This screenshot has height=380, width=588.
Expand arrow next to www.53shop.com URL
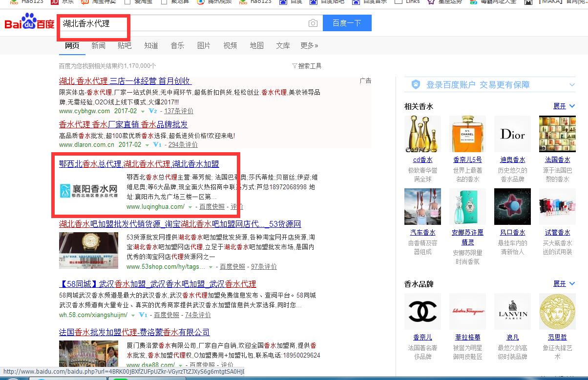(x=211, y=267)
